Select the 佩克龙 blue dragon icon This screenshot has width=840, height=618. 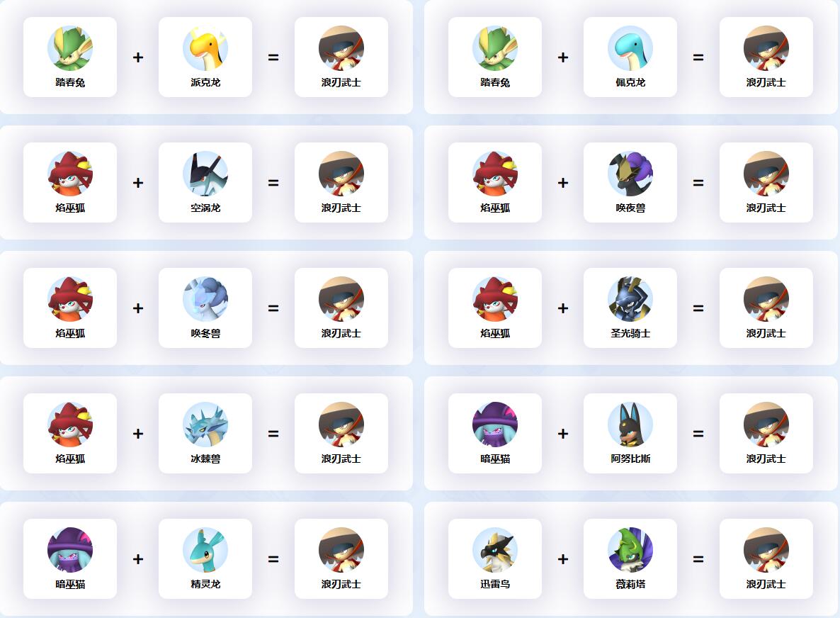point(630,48)
